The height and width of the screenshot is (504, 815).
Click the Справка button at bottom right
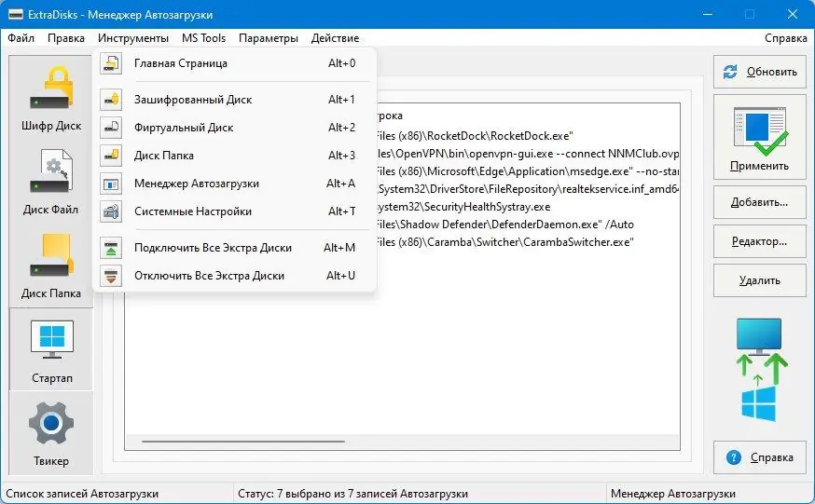(759, 457)
